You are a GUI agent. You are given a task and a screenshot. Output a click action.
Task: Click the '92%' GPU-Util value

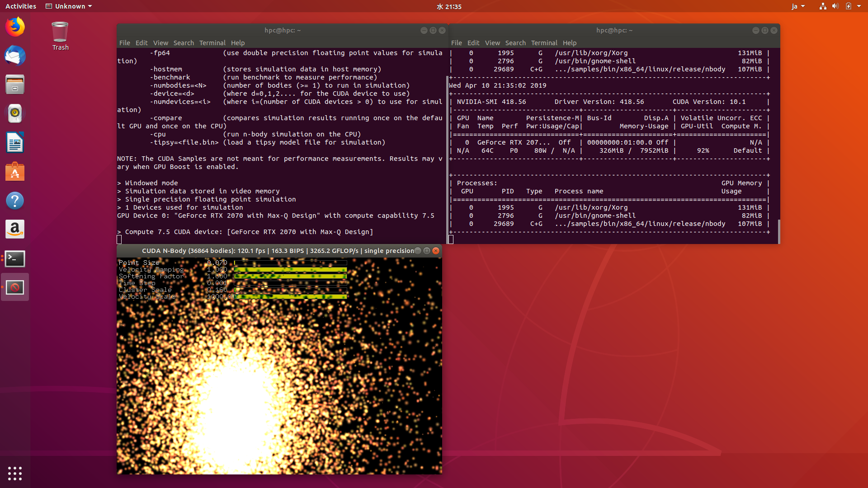703,150
